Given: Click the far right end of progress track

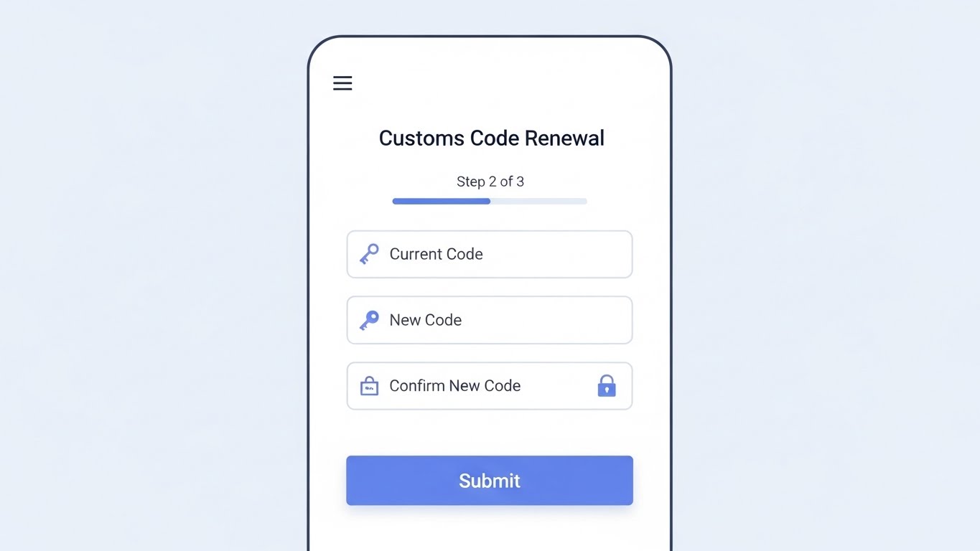Looking at the screenshot, I should click(x=584, y=202).
